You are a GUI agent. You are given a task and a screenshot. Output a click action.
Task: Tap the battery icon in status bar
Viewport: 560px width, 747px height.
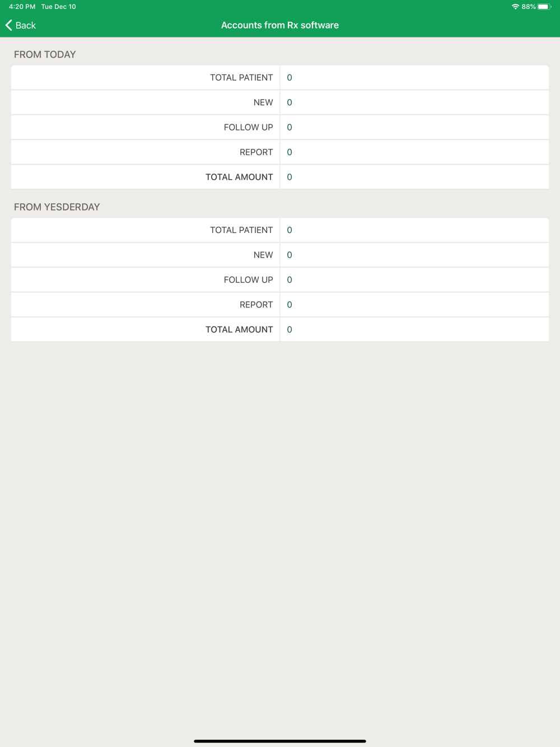pyautogui.click(x=544, y=7)
